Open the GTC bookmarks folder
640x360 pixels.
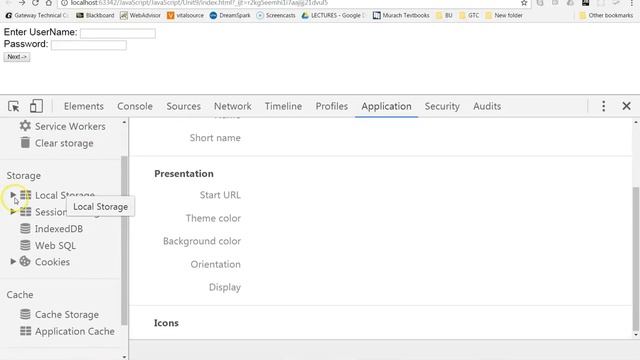(x=469, y=15)
